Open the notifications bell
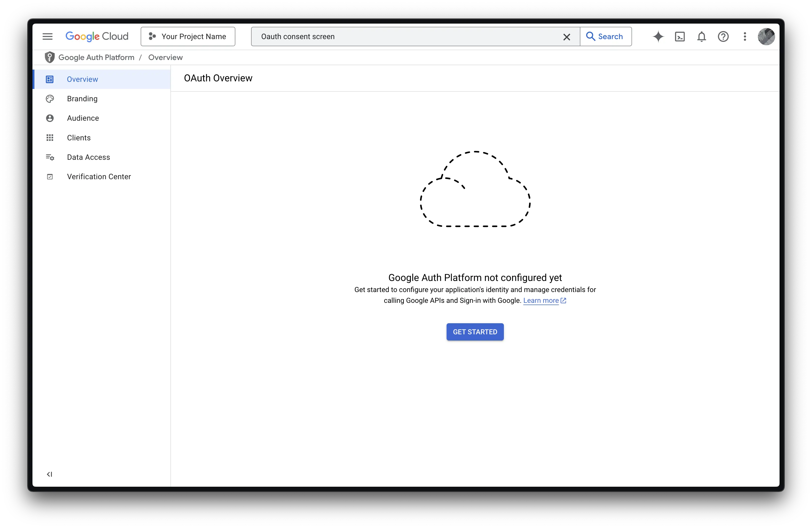The height and width of the screenshot is (528, 812). 701,36
